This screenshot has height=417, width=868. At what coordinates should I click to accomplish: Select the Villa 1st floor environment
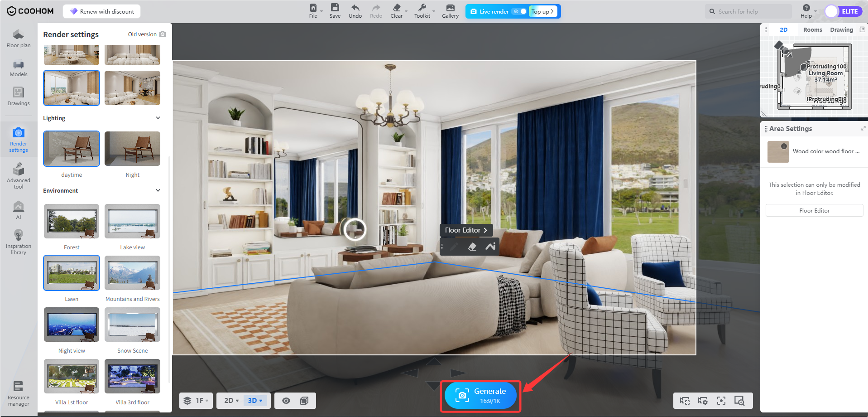click(x=72, y=376)
